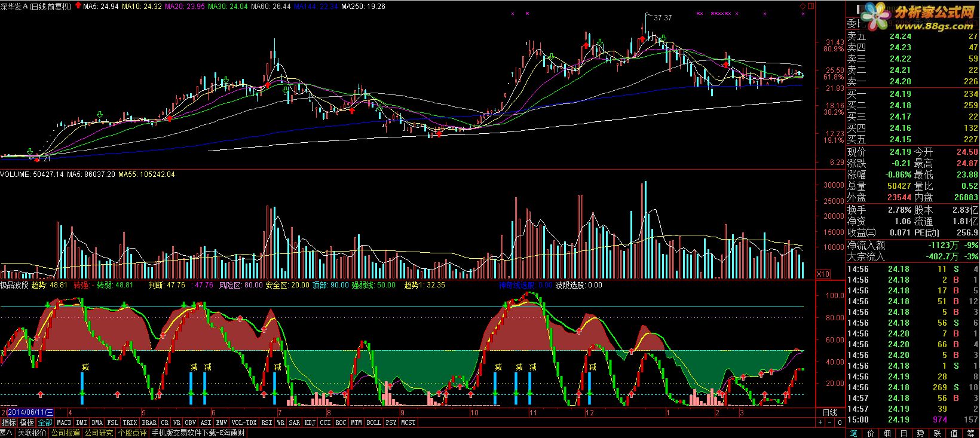Click the minus zoom button under 日线
Image resolution: width=980 pixels, height=438 pixels.
829,422
